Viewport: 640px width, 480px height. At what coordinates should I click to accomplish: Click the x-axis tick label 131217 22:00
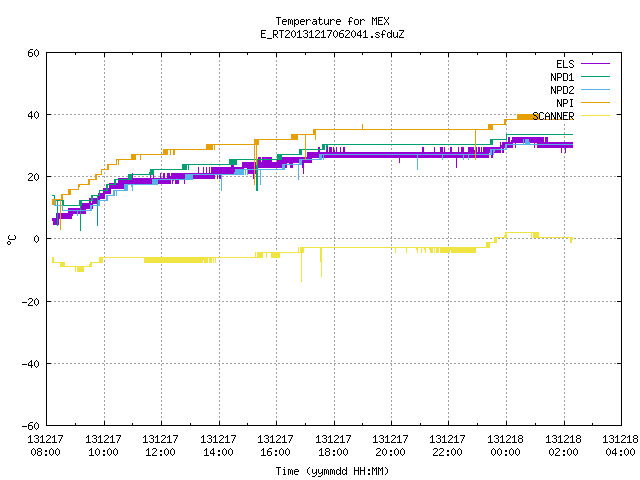pos(448,446)
